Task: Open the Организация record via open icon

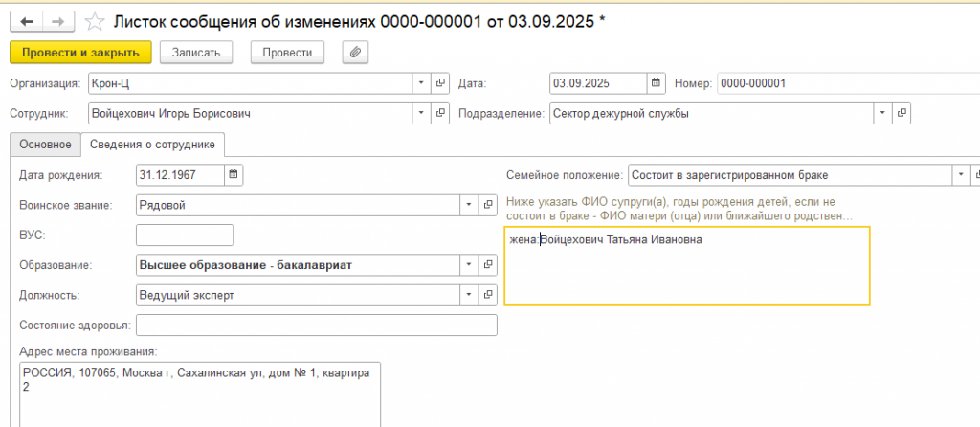Action: 440,83
